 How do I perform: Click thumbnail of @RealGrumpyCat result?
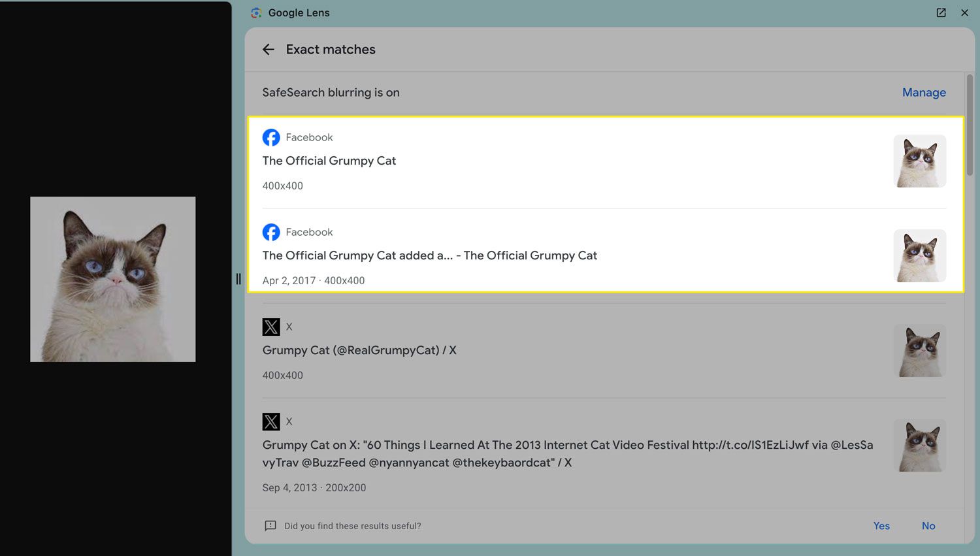[920, 350]
